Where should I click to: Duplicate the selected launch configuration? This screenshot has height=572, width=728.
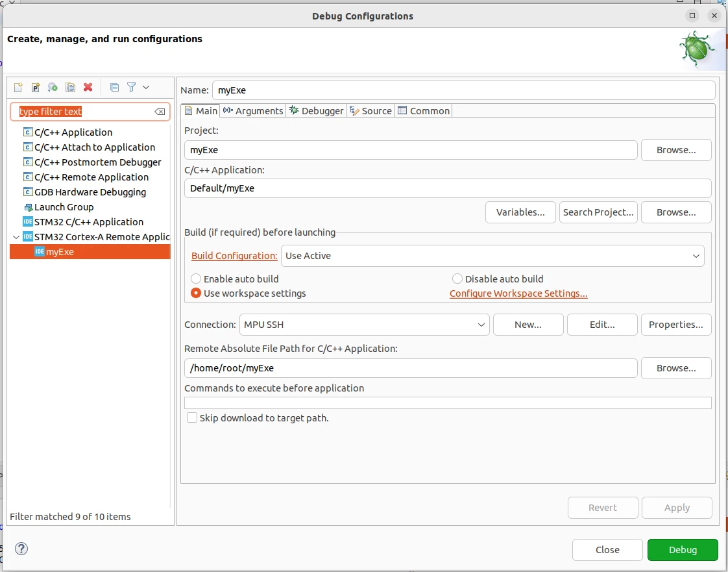click(70, 88)
